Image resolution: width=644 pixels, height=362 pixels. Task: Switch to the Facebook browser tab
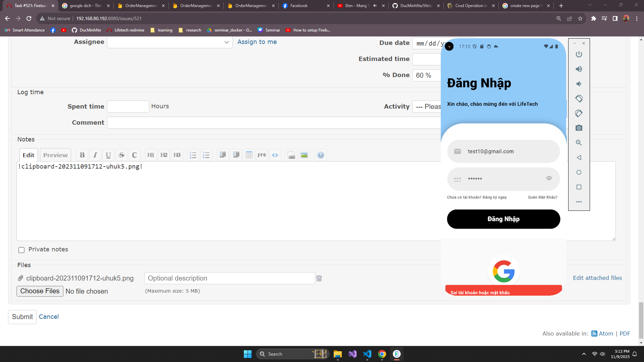299,6
